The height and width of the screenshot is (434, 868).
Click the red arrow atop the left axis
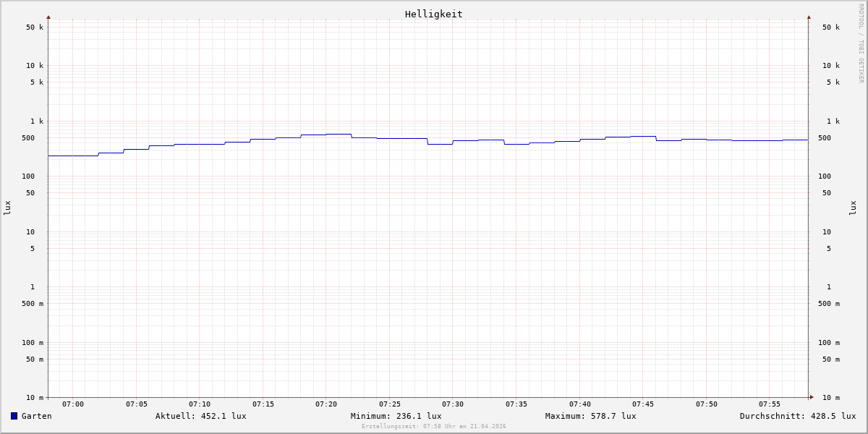[48, 17]
